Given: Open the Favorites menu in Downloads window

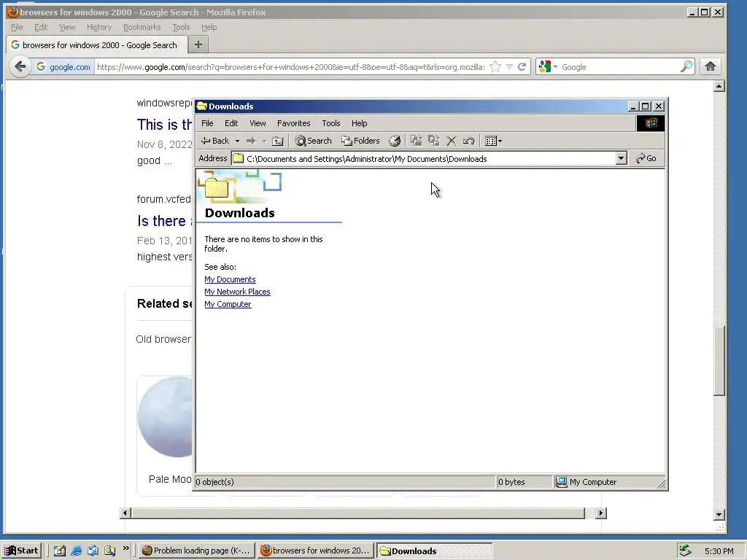Looking at the screenshot, I should (293, 123).
